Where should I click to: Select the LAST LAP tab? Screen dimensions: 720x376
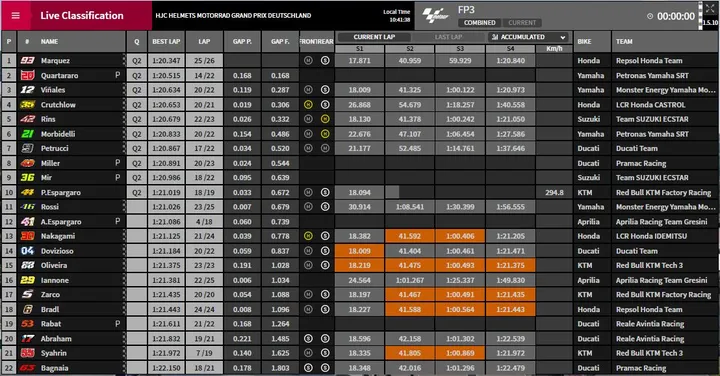tap(449, 37)
